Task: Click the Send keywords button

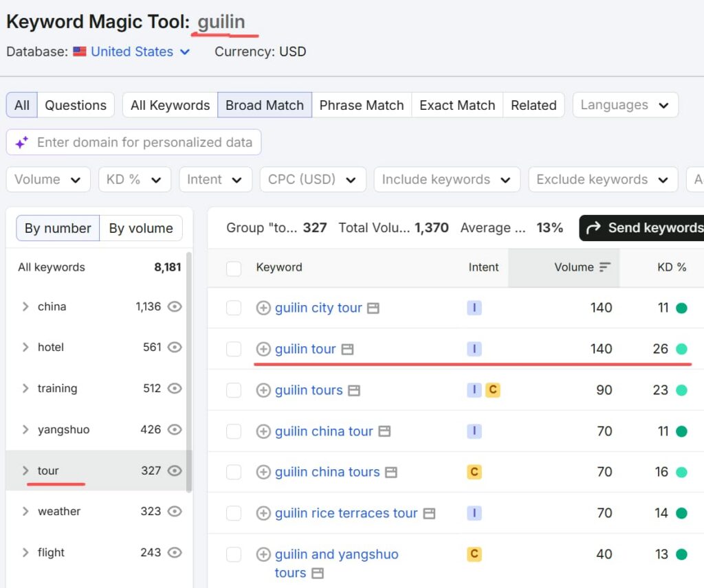Action: [642, 228]
